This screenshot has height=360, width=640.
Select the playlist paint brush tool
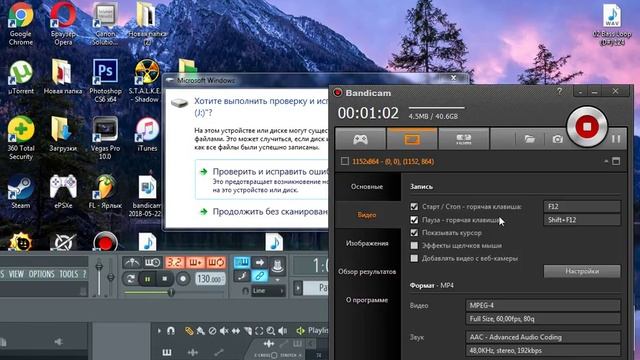[200, 331]
